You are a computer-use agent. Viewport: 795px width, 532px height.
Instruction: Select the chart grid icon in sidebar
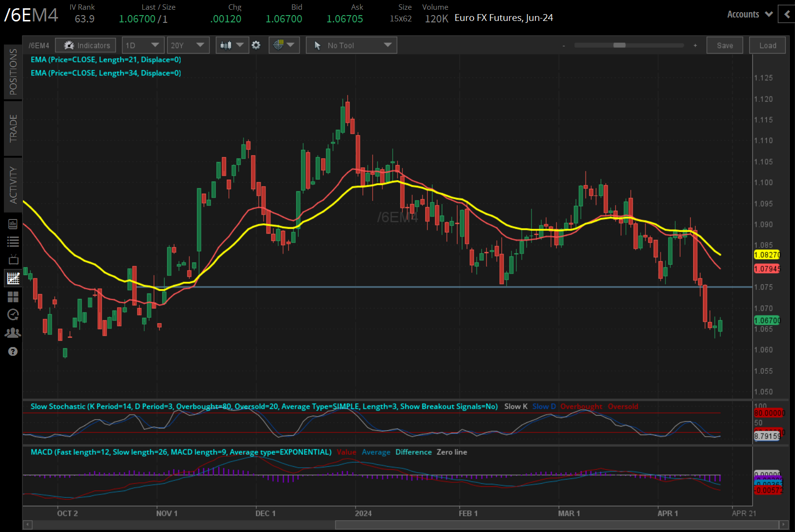coord(13,278)
